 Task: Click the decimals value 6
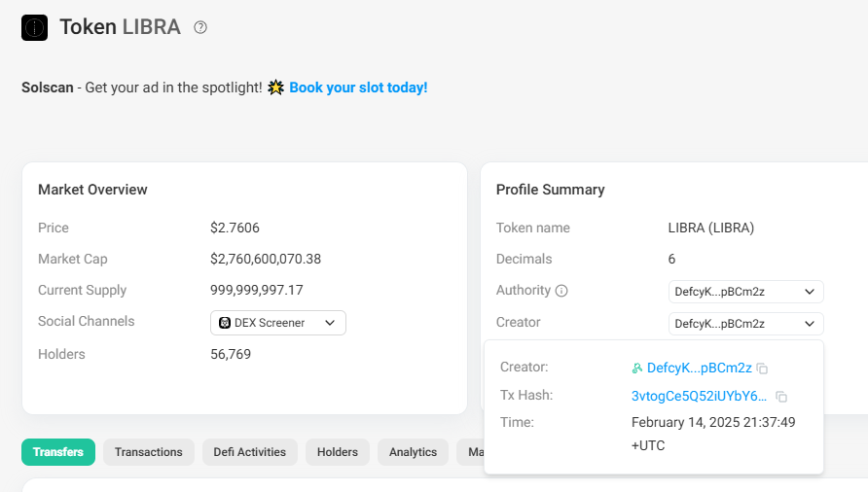tap(671, 259)
